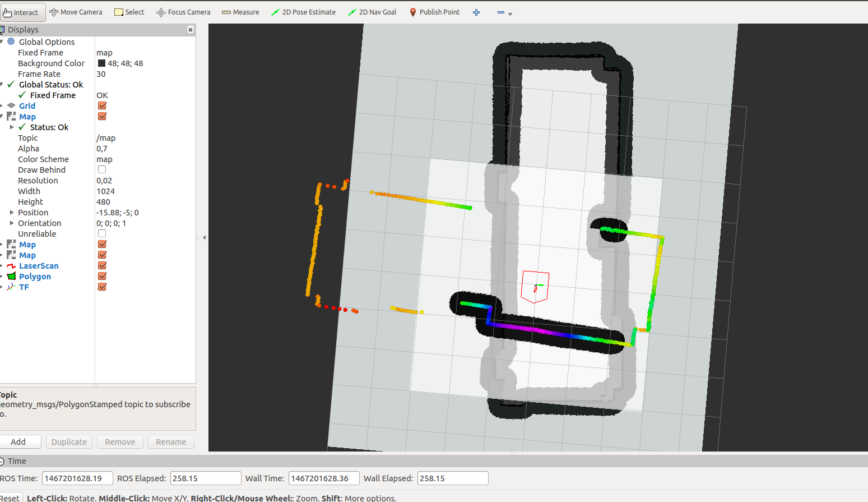Select the LaserScan display label
The height and width of the screenshot is (502, 868).
39,266
